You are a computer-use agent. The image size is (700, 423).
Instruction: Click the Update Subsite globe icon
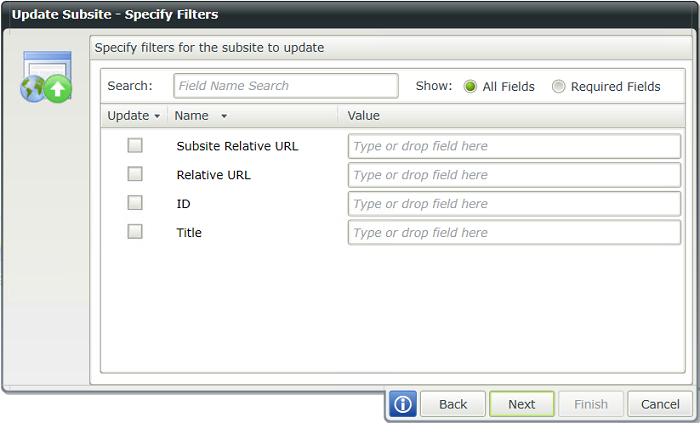click(46, 80)
